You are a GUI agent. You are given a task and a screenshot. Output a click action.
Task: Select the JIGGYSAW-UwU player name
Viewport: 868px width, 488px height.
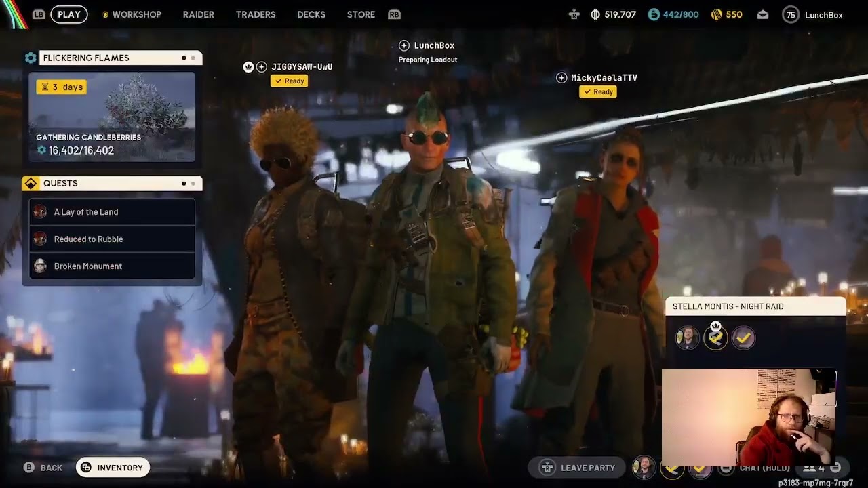[302, 67]
